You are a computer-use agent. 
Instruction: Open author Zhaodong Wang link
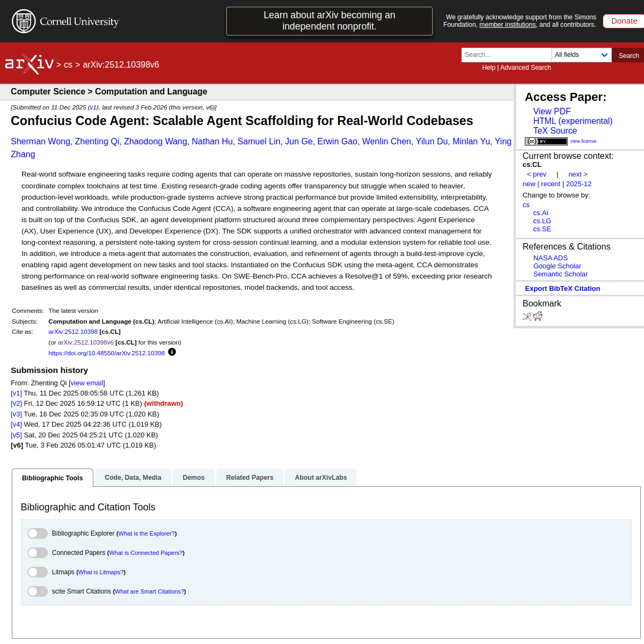click(156, 141)
